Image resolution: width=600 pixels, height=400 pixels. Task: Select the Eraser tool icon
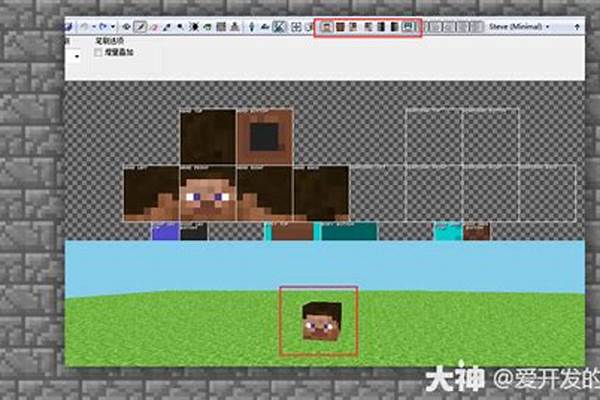click(153, 27)
